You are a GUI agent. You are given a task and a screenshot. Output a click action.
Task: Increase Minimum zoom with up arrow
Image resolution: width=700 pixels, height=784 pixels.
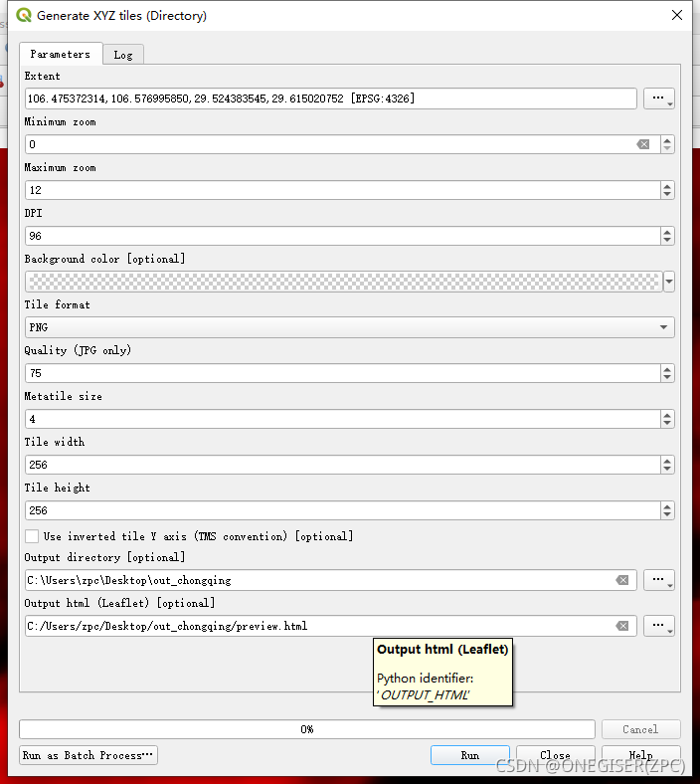click(x=667, y=140)
